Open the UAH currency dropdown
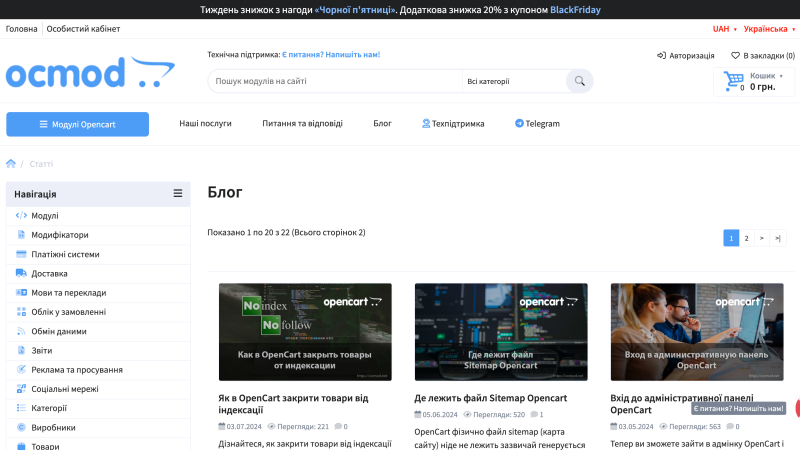Image resolution: width=800 pixels, height=450 pixels. click(724, 29)
